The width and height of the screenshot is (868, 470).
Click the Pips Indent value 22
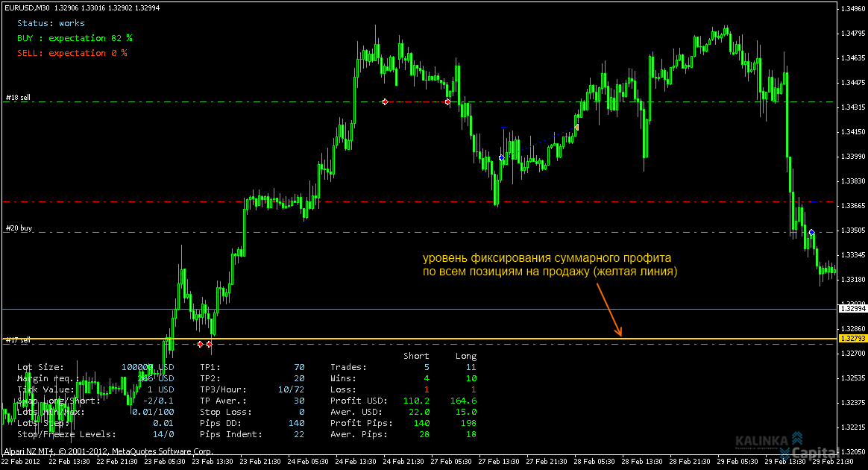tap(300, 434)
